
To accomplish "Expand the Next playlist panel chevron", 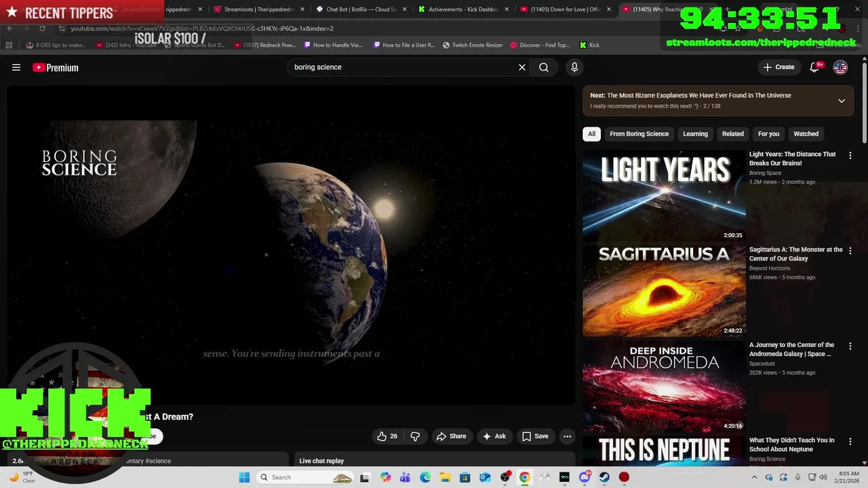I will 842,101.
